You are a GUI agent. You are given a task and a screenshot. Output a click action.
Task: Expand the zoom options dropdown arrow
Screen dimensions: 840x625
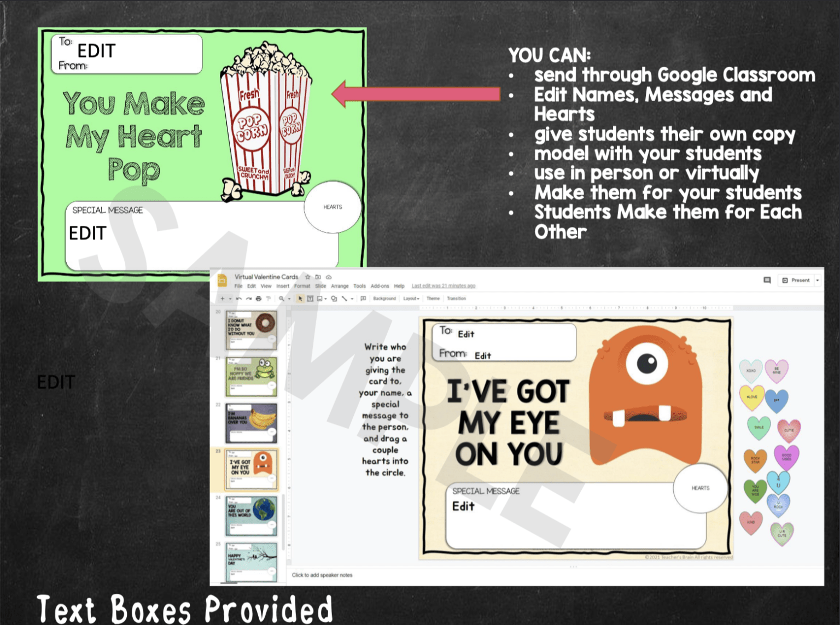[x=289, y=300]
